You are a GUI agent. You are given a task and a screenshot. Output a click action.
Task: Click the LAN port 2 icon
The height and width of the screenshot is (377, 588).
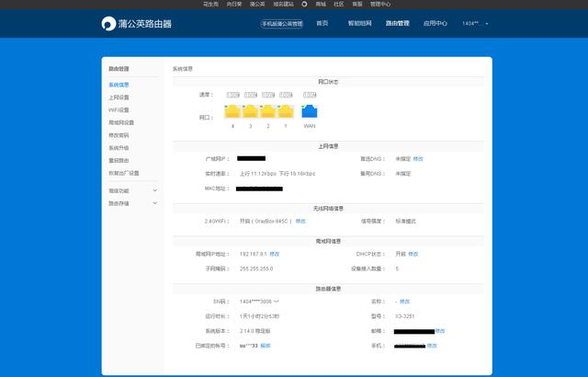[x=268, y=112]
